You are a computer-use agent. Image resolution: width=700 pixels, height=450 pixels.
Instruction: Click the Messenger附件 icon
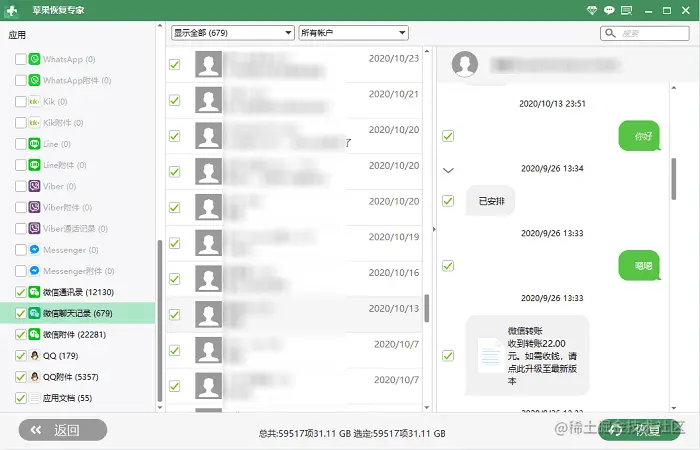click(34, 271)
